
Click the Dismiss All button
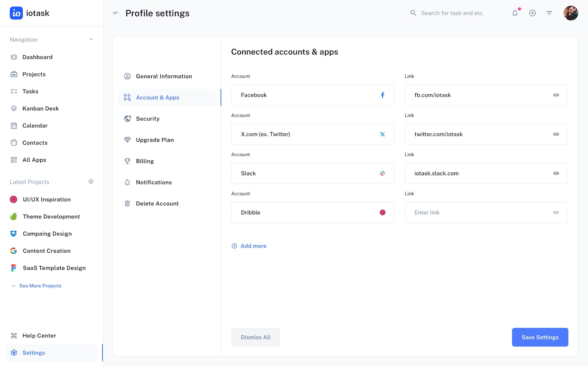255,337
